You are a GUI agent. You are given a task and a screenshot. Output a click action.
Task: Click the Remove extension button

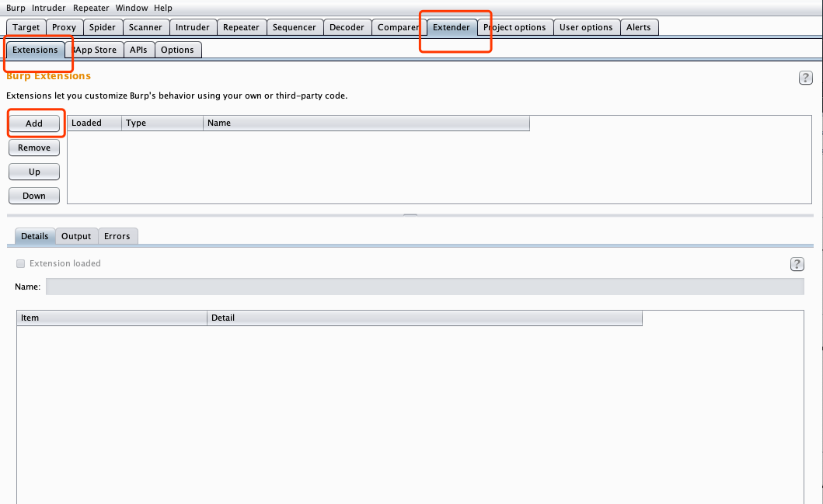click(34, 148)
